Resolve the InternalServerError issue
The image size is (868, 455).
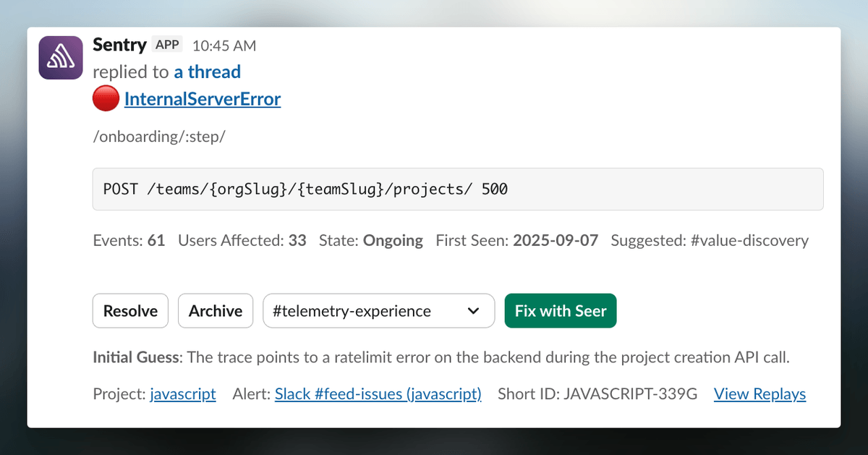130,310
